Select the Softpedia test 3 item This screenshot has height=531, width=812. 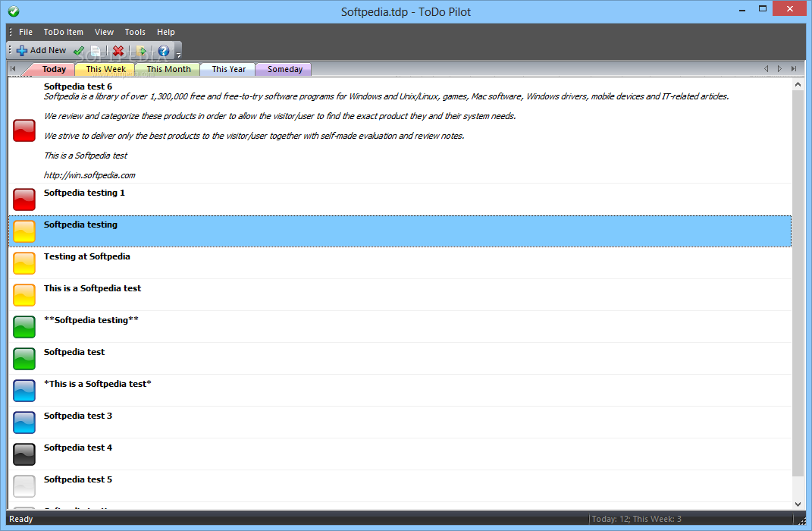pyautogui.click(x=400, y=423)
